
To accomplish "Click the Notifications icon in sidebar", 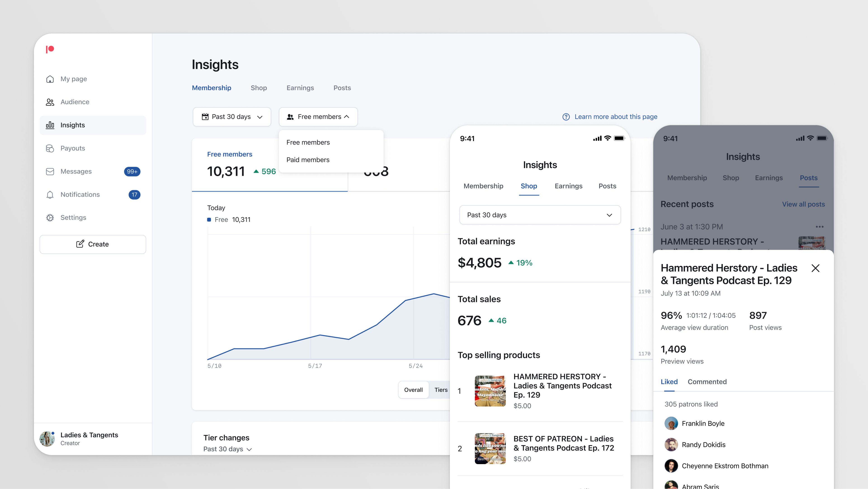I will (51, 194).
